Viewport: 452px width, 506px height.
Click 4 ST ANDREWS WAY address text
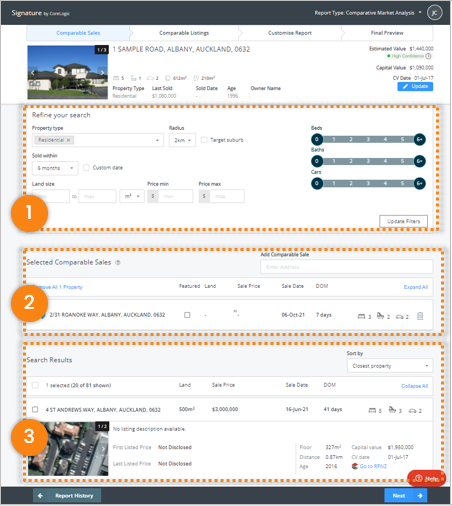click(103, 409)
